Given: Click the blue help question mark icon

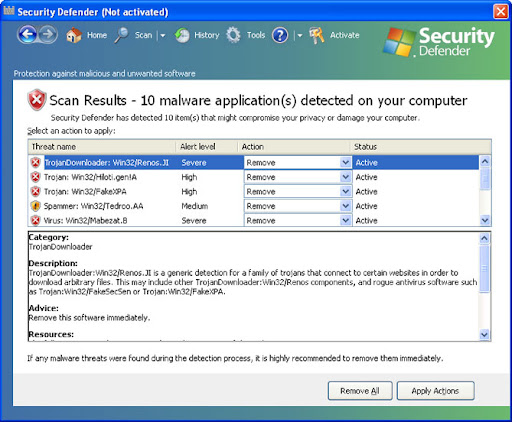Looking at the screenshot, I should click(280, 35).
